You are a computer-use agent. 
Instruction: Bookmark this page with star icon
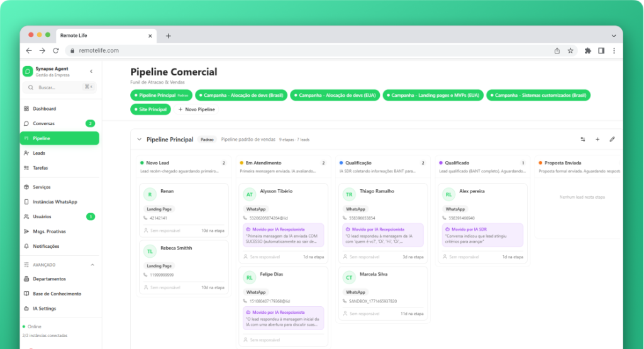point(570,50)
